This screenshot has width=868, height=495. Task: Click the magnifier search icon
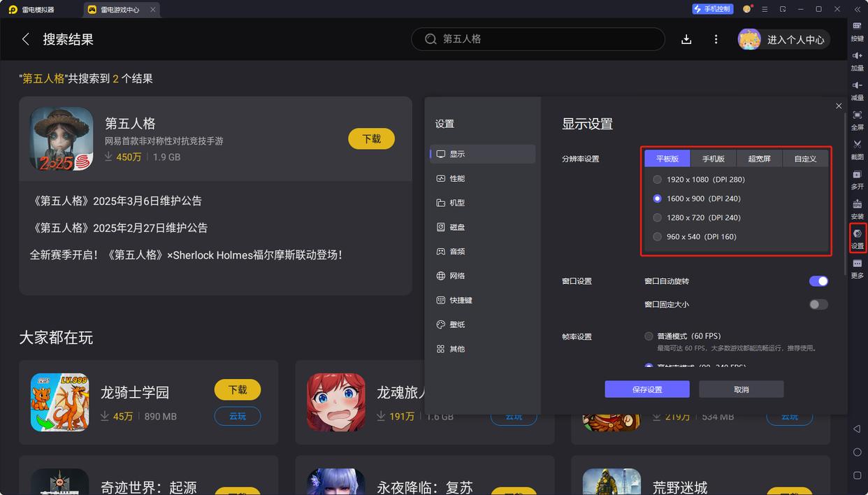(x=431, y=39)
